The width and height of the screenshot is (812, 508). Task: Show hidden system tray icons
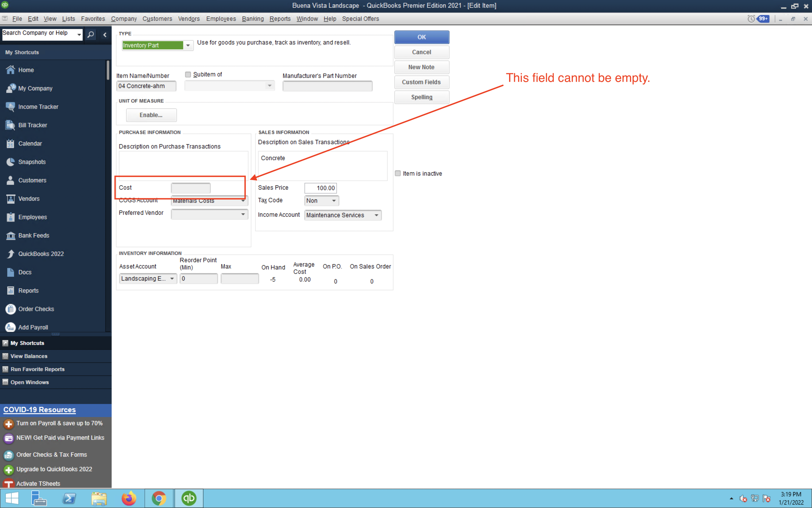pos(732,498)
